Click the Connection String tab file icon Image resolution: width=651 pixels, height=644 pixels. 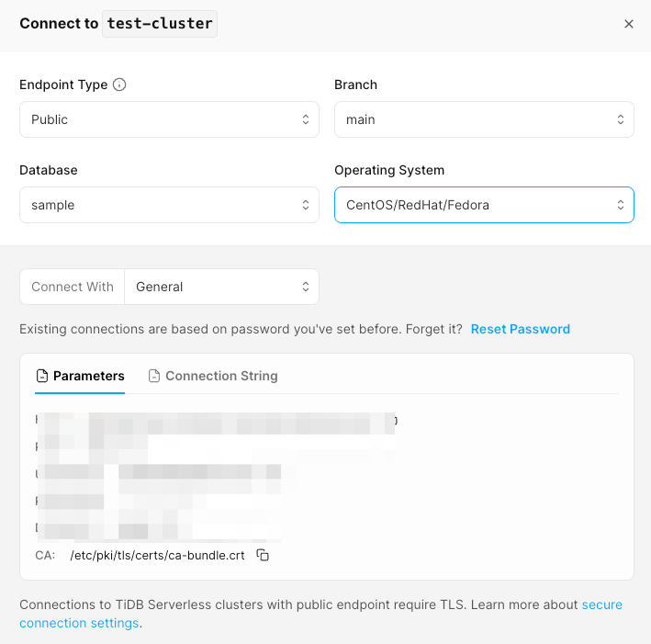[154, 376]
